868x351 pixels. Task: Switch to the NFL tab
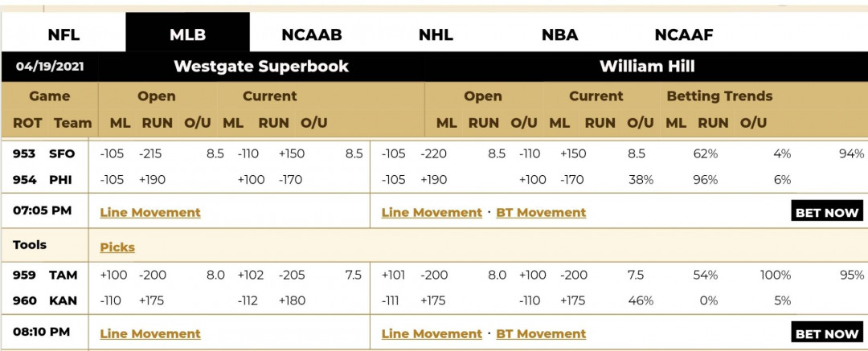click(63, 35)
